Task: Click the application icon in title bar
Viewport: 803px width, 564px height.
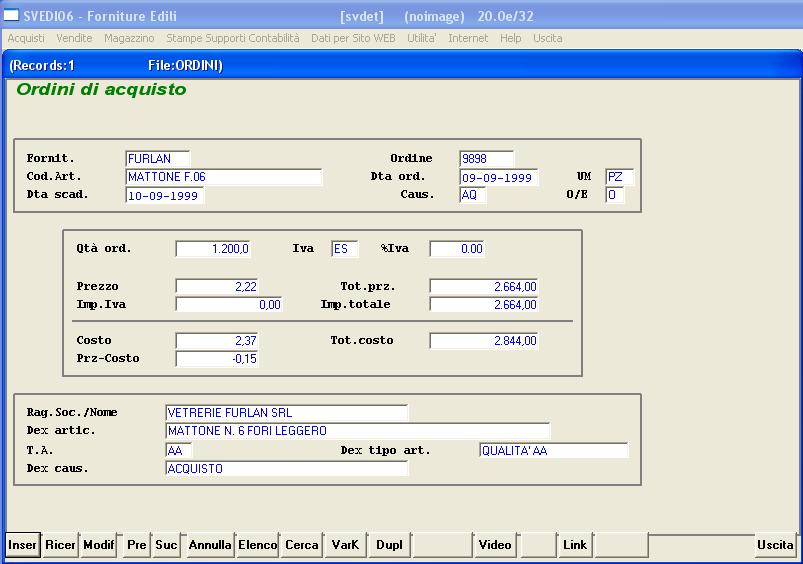Action: pos(11,15)
